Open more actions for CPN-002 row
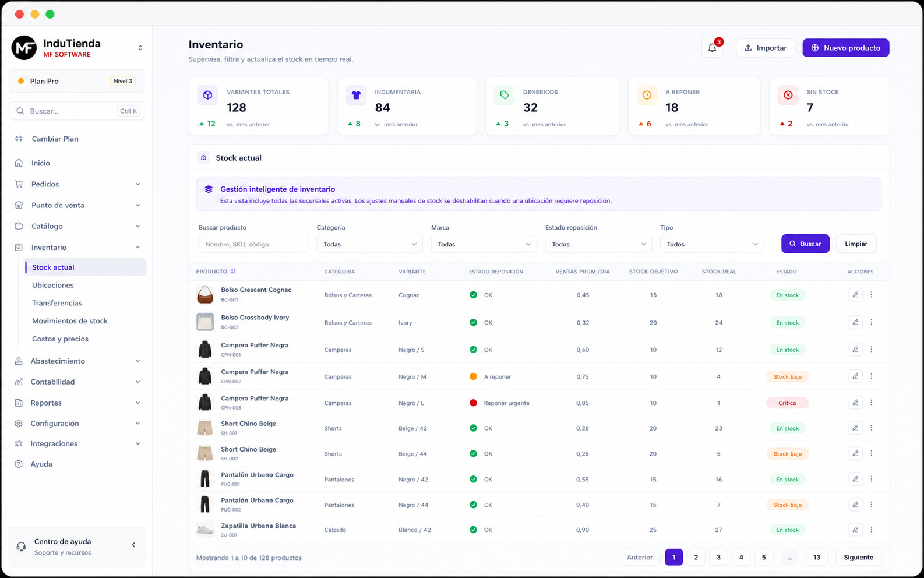 [x=872, y=376]
